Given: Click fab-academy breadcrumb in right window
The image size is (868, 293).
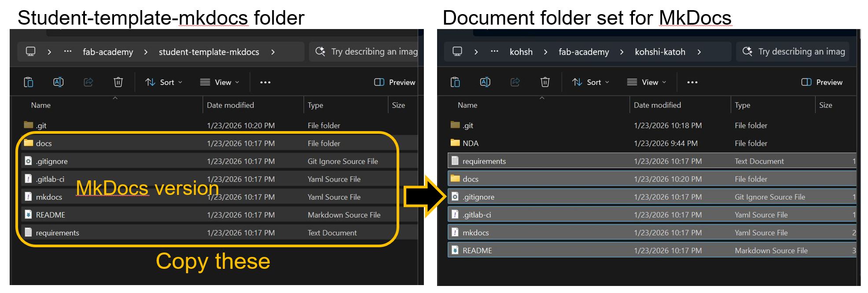Looking at the screenshot, I should [584, 52].
